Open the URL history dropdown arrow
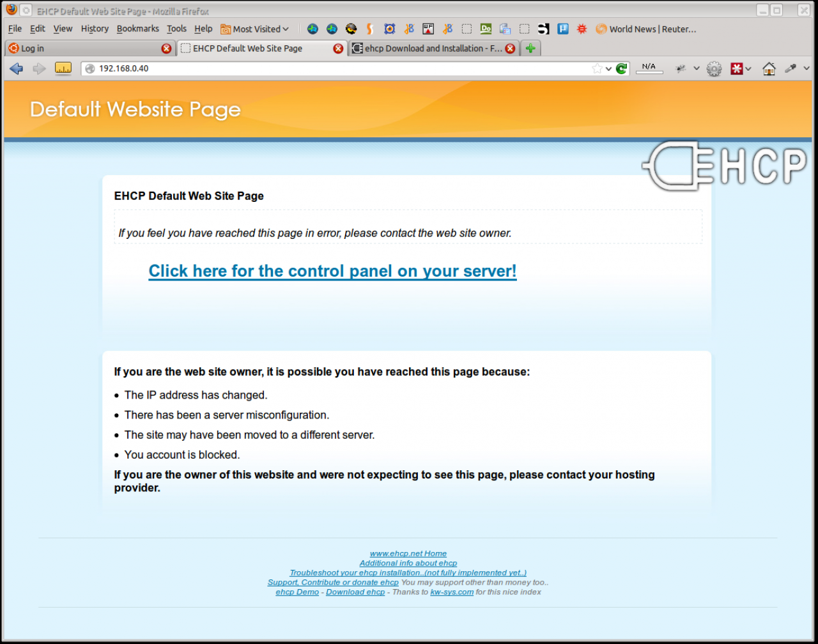 click(x=609, y=68)
